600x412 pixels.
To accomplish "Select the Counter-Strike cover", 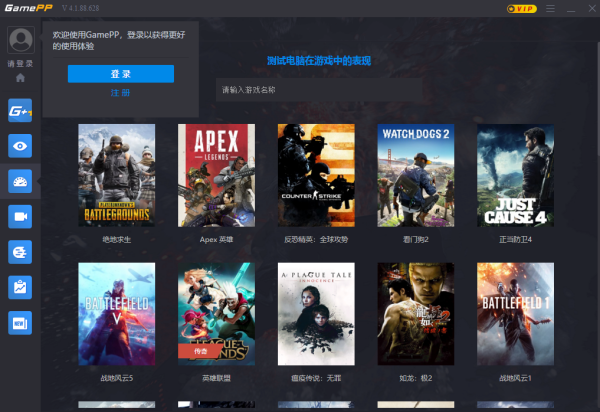I will point(316,175).
